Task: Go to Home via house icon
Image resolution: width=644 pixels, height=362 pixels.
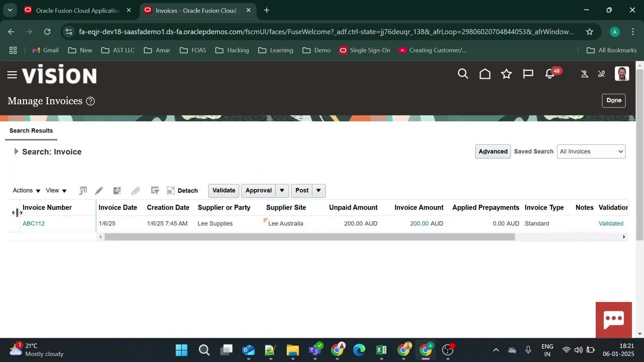Action: tap(485, 74)
